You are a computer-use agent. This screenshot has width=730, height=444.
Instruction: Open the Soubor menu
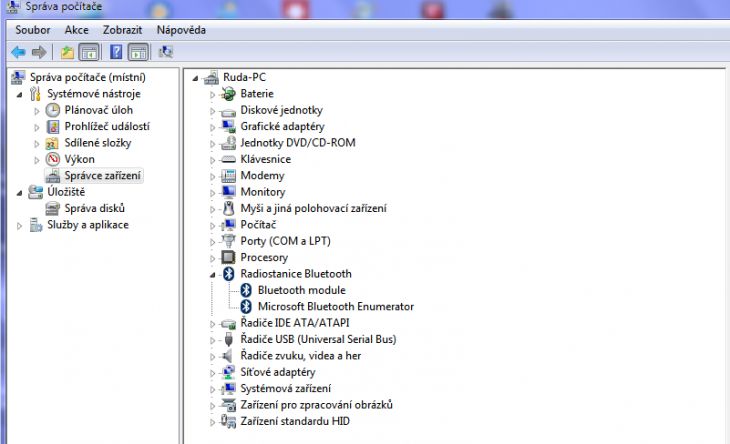(x=33, y=30)
